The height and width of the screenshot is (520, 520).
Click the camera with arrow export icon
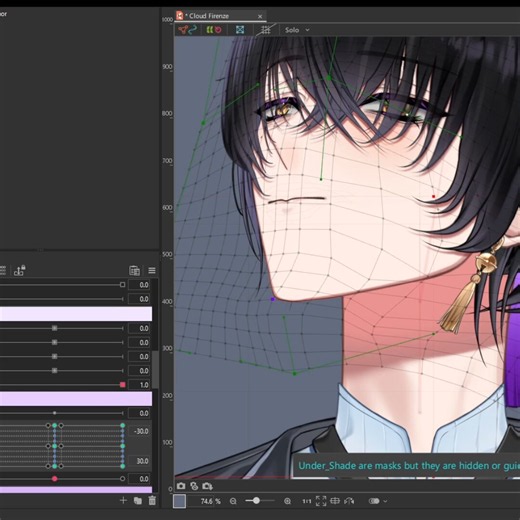207,486
